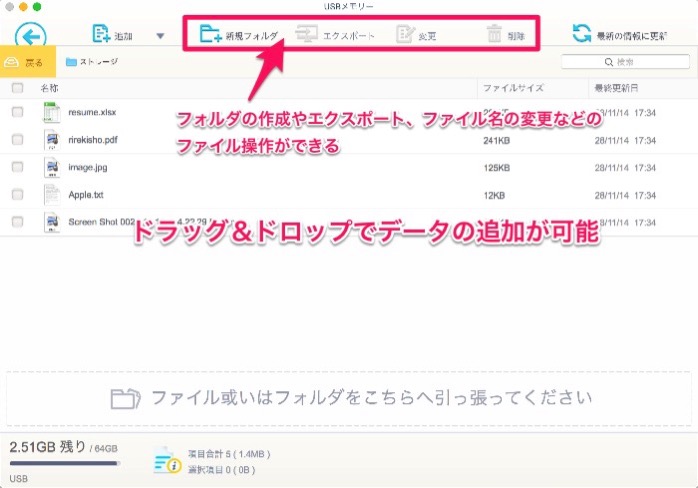Click the refresh 最新の情報に更新 icon
698x488 pixels.
coord(581,34)
